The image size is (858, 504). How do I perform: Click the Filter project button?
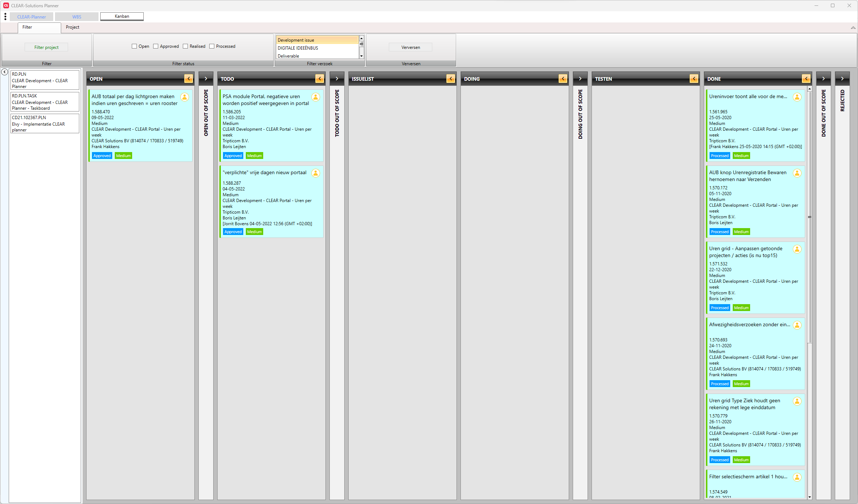point(47,47)
